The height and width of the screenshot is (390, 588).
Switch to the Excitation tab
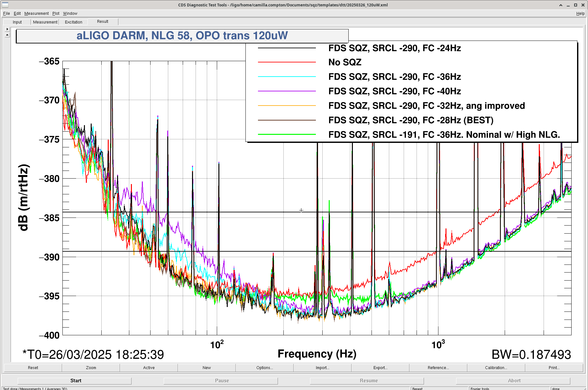(x=74, y=22)
